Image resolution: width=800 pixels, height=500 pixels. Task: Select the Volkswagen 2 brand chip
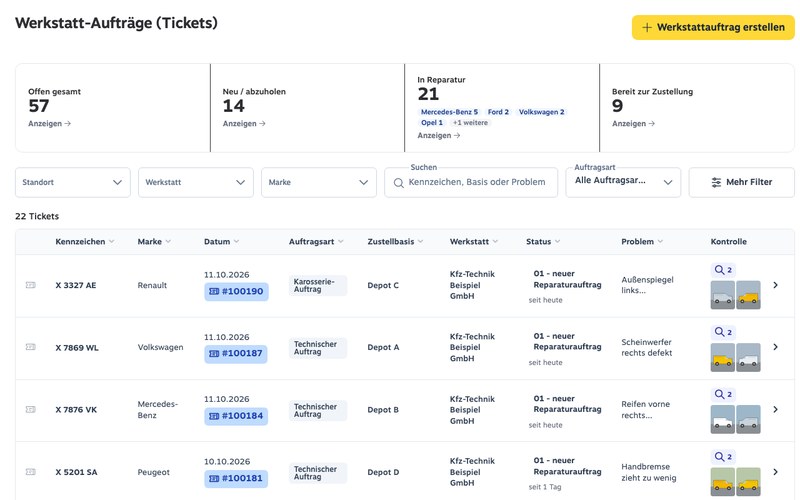click(541, 112)
